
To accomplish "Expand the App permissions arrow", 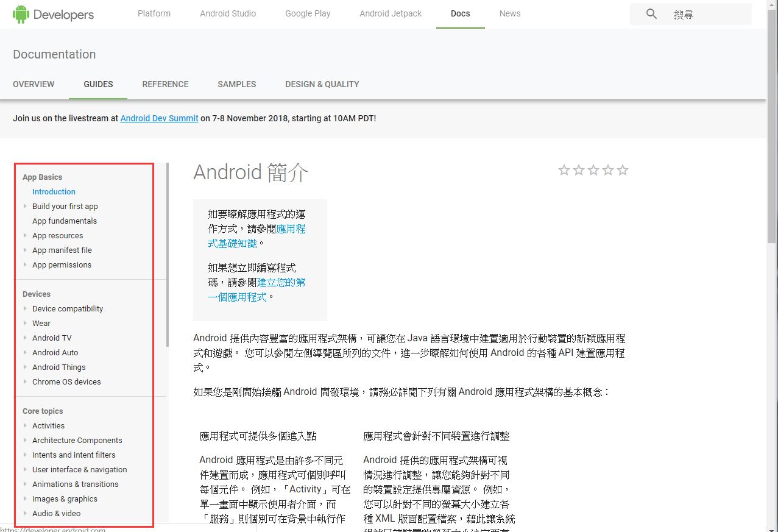I will [x=25, y=264].
